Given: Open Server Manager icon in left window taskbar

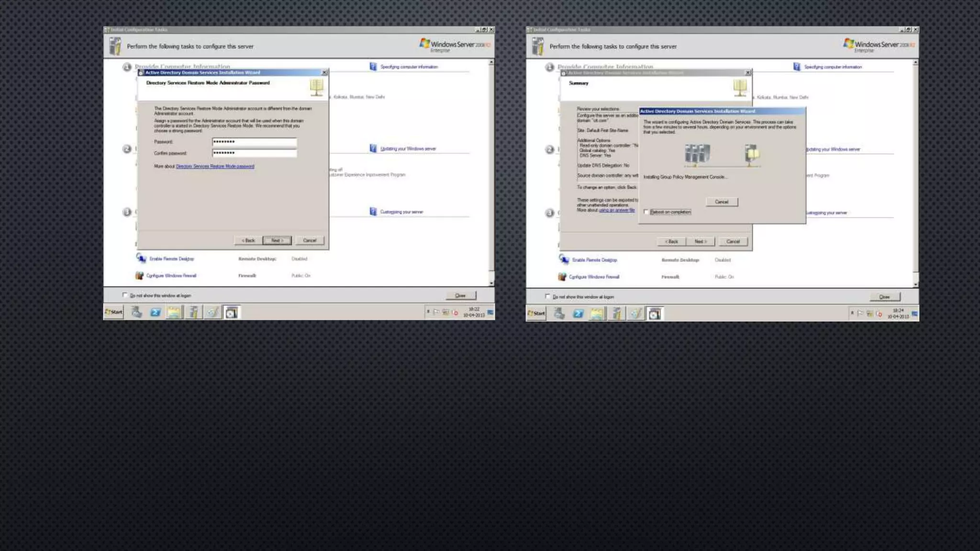Looking at the screenshot, I should coord(136,312).
